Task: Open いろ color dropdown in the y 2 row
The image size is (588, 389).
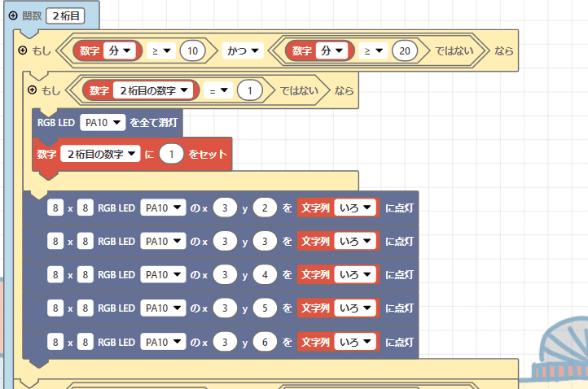Action: coord(355,208)
